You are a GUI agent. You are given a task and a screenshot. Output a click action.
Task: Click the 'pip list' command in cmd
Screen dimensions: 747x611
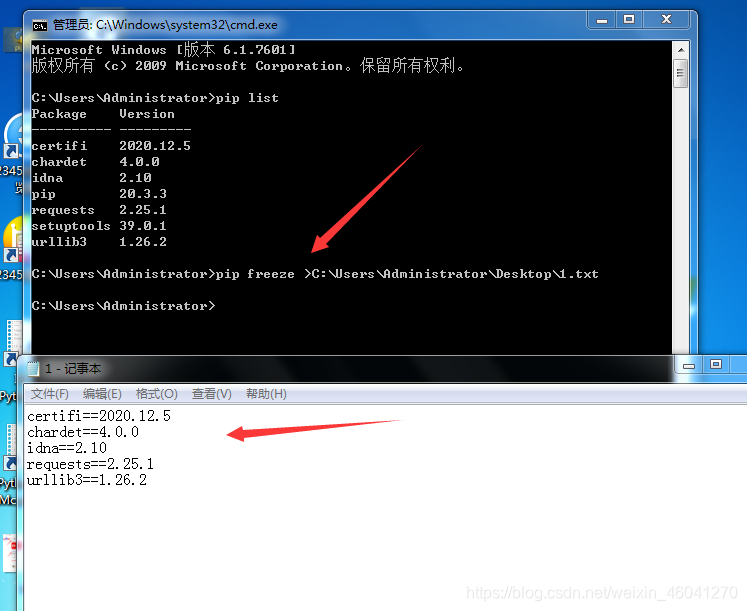(247, 98)
